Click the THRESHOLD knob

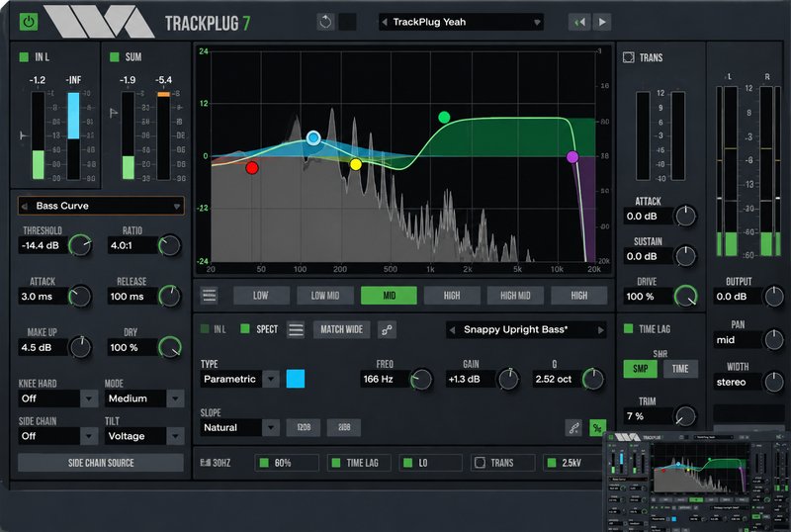[x=80, y=246]
